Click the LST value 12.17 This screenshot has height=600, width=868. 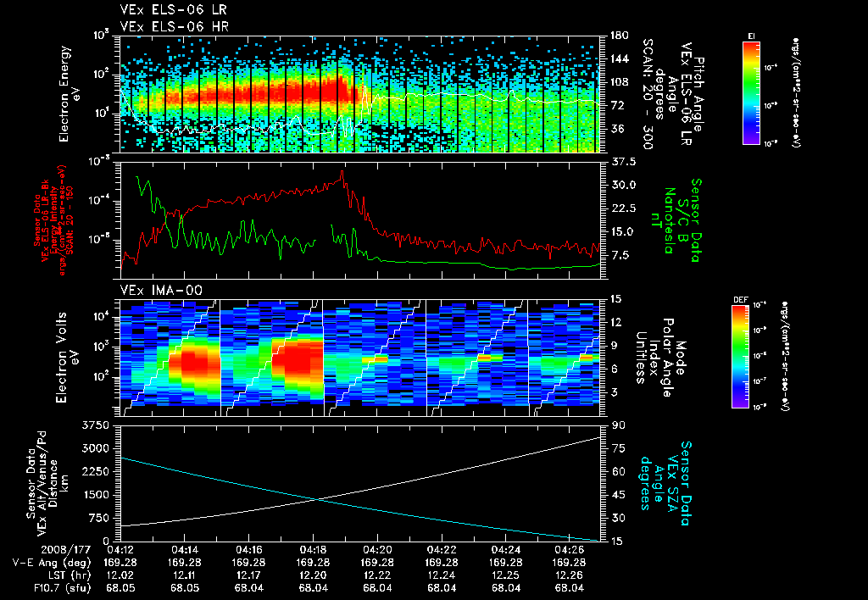point(249,575)
